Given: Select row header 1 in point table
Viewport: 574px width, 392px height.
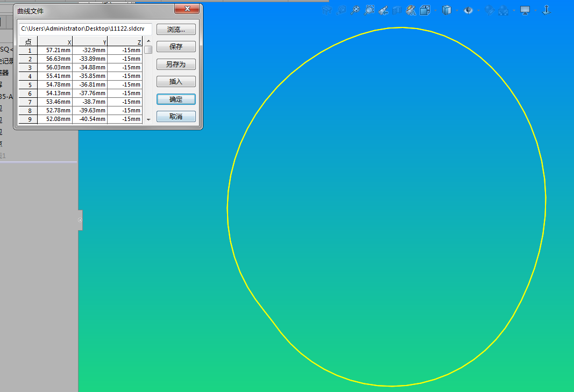Looking at the screenshot, I should point(28,50).
